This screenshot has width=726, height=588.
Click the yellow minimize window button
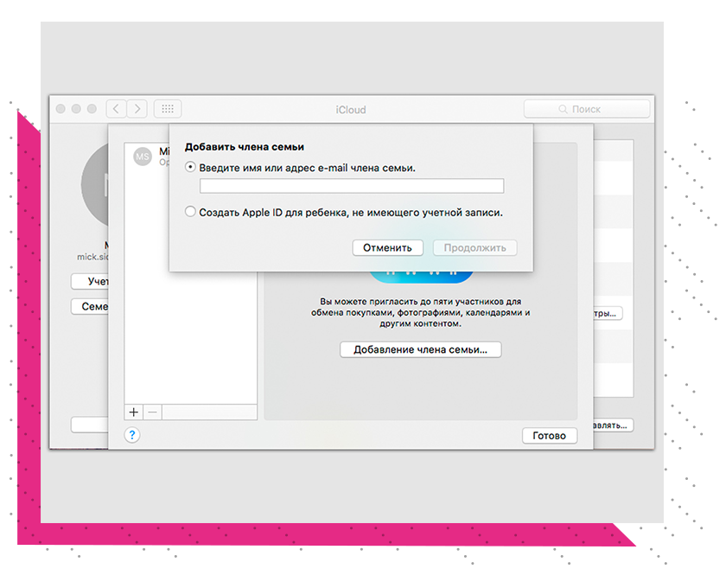pyautogui.click(x=76, y=109)
